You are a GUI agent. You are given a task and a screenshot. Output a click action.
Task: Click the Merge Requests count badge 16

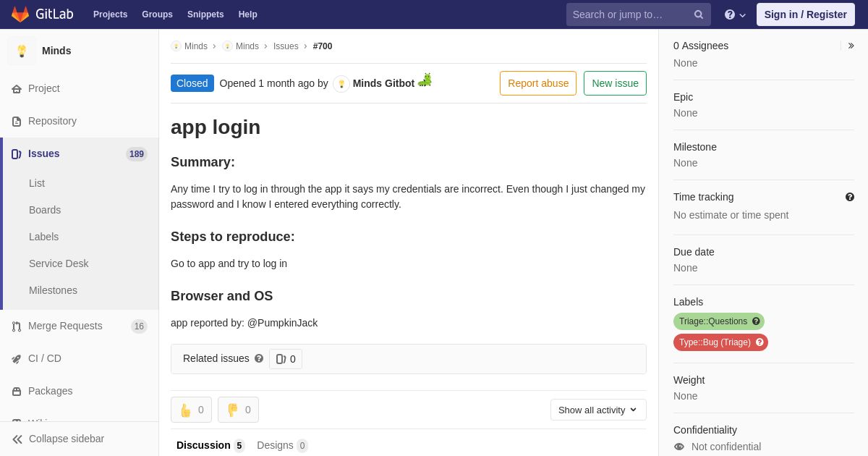pyautogui.click(x=139, y=326)
